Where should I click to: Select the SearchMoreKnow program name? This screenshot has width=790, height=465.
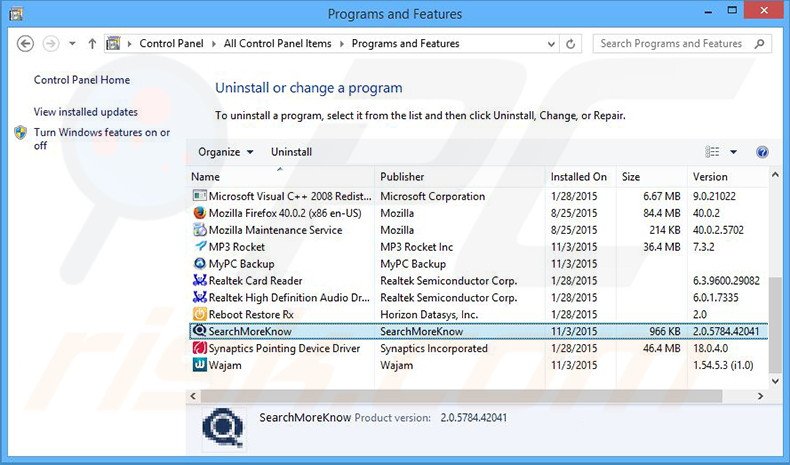tap(250, 331)
